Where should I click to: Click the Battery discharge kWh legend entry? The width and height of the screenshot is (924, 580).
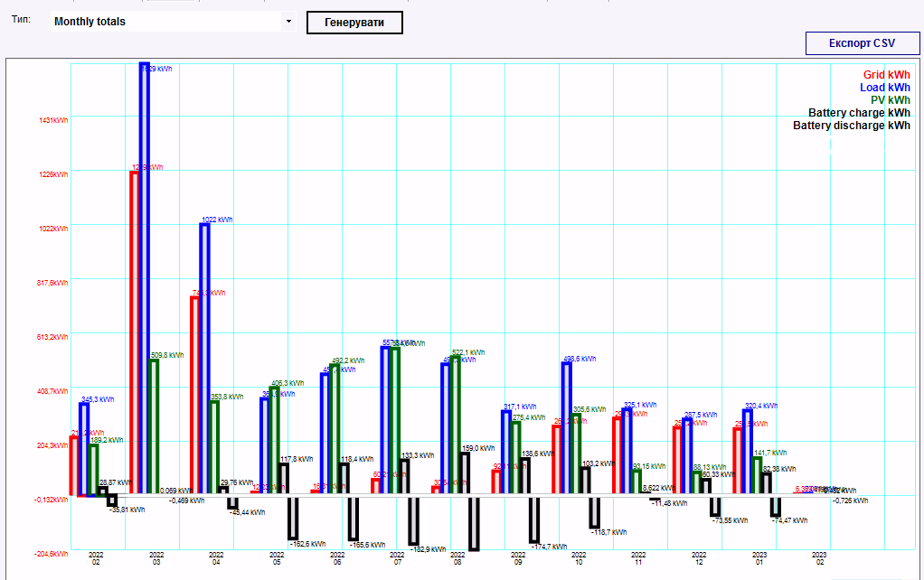[851, 126]
